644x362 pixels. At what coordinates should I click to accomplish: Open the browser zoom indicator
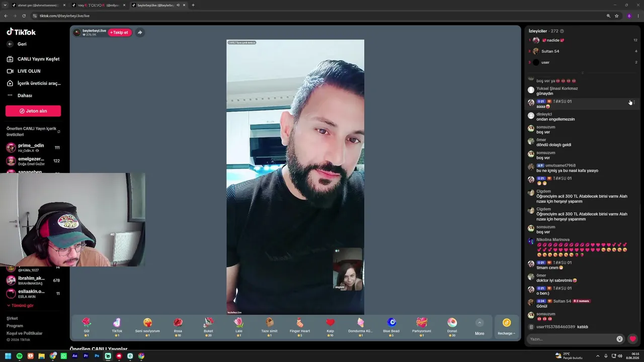pos(608,16)
